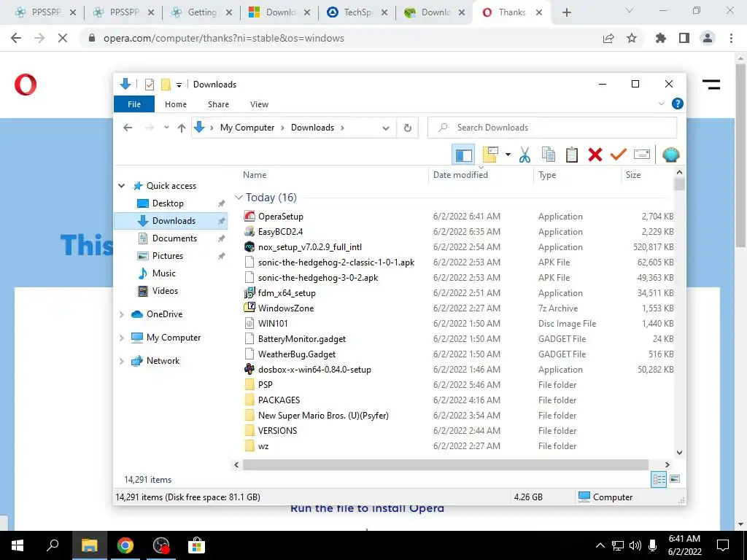
Task: Open the Home ribbon tab
Action: point(176,104)
